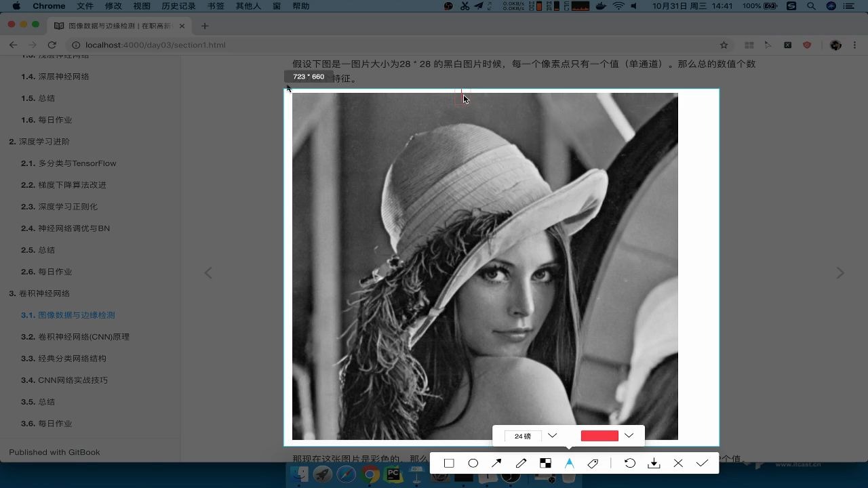
Task: Click the Published with GitBook link
Action: (54, 452)
